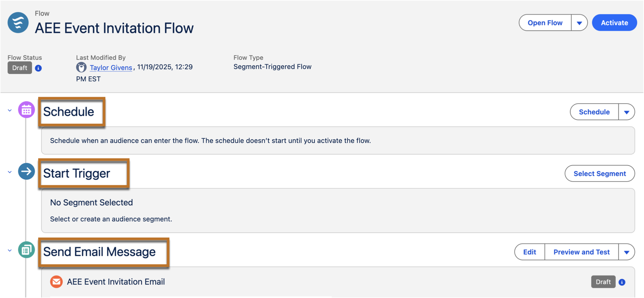Click the orange envelope icon beside AEE Event Invitation Email

pos(56,281)
